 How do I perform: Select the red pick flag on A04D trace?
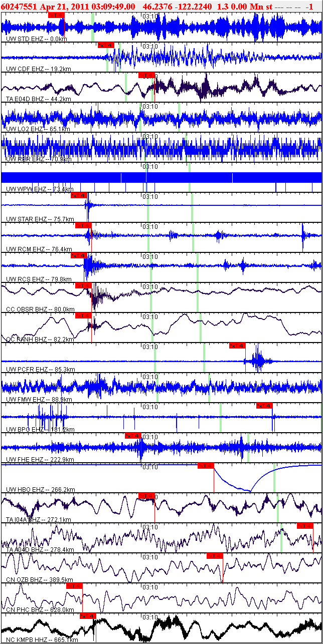pos(305,526)
